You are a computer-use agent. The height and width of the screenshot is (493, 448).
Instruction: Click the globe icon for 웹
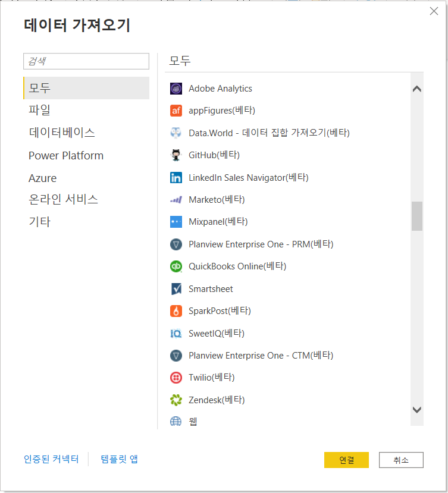[176, 421]
